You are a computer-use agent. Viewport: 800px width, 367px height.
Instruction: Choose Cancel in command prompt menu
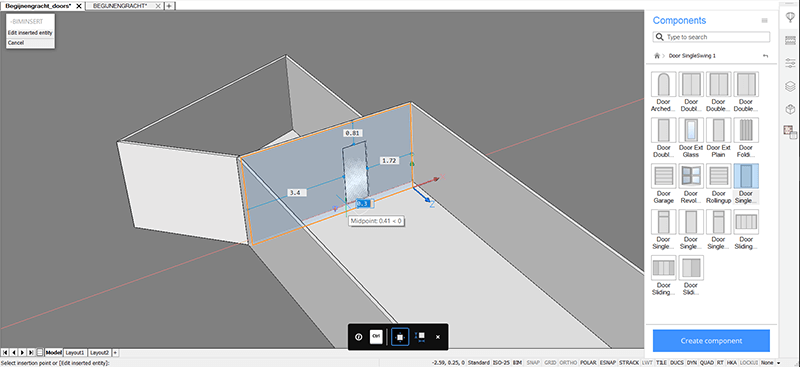coord(30,43)
